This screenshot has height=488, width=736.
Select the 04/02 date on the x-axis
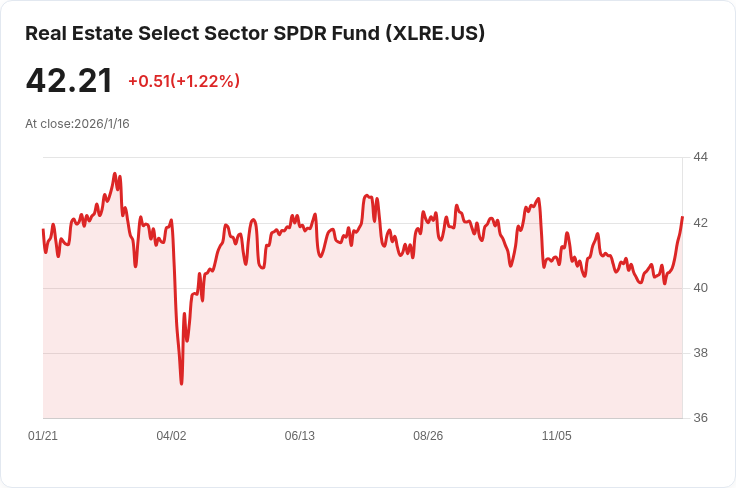point(171,436)
